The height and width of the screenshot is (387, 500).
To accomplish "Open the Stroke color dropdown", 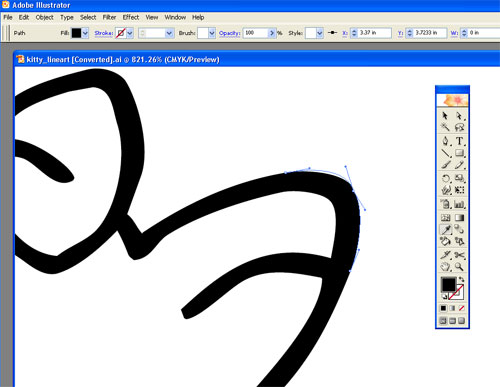I will (x=130, y=33).
